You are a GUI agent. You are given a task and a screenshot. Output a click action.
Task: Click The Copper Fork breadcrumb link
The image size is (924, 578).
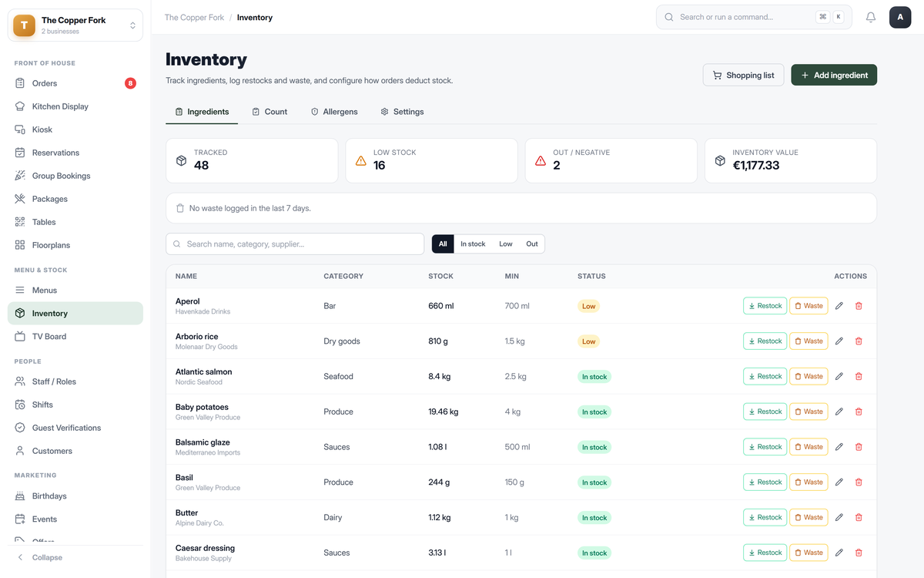(194, 17)
